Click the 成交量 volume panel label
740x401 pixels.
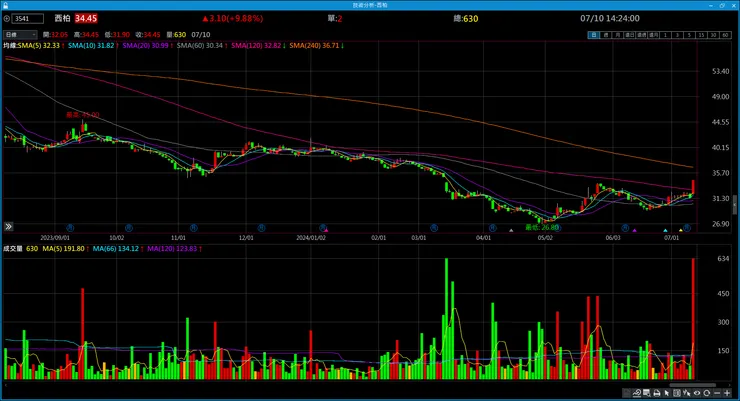coord(13,248)
